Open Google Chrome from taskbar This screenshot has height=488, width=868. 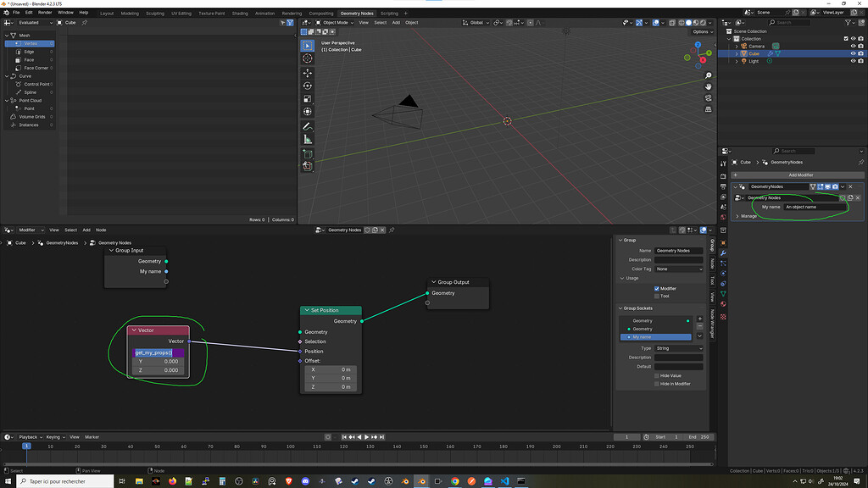(x=454, y=481)
